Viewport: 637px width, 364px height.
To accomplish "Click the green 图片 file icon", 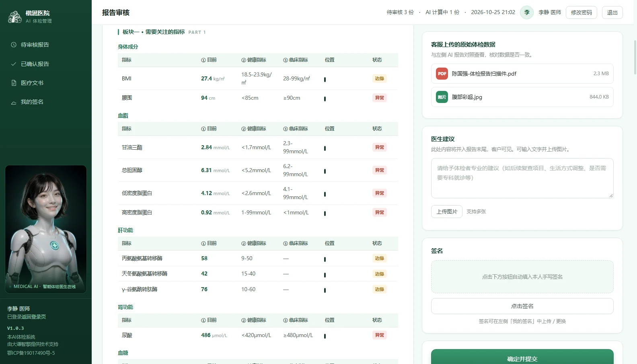I will [442, 97].
